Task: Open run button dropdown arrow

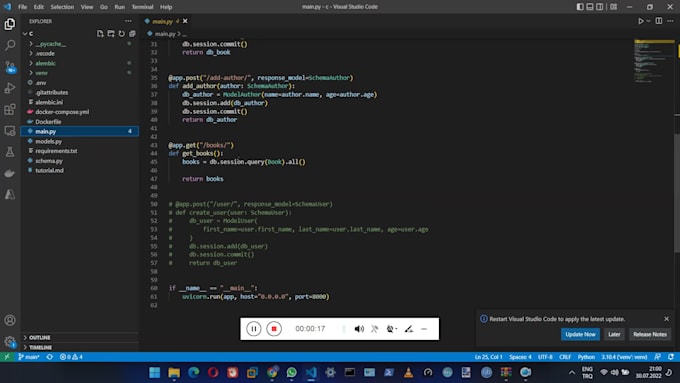Action: coord(649,21)
